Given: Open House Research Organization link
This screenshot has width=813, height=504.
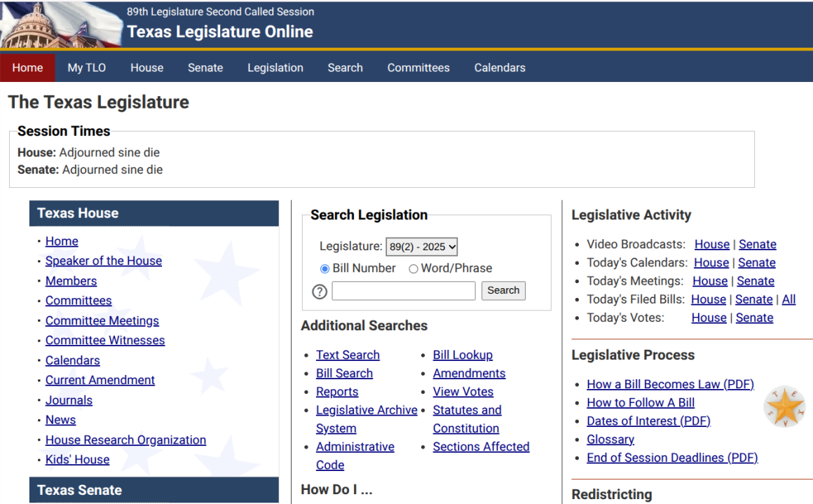Looking at the screenshot, I should click(x=125, y=440).
